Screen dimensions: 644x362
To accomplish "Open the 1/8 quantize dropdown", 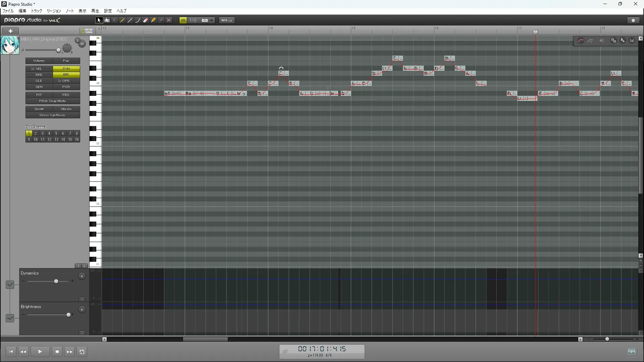I will pyautogui.click(x=211, y=20).
